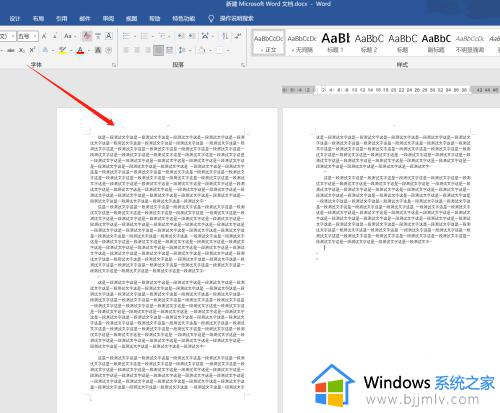Clear all formatting icon

tap(87, 36)
